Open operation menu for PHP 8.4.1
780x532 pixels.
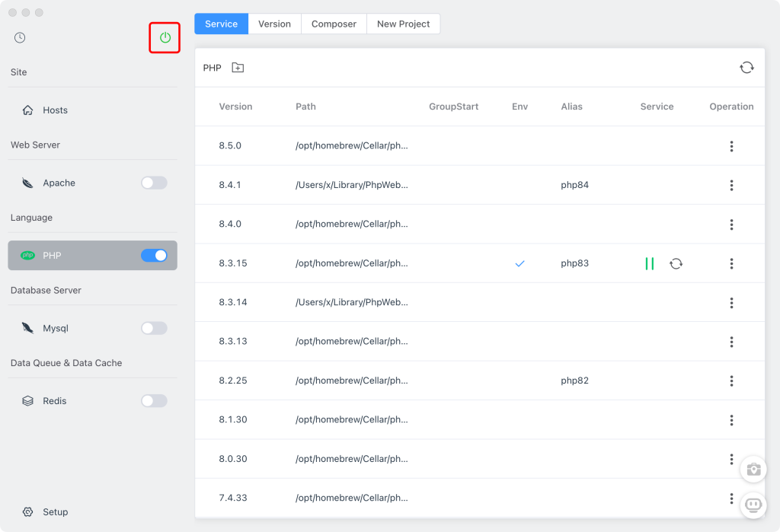pyautogui.click(x=731, y=185)
